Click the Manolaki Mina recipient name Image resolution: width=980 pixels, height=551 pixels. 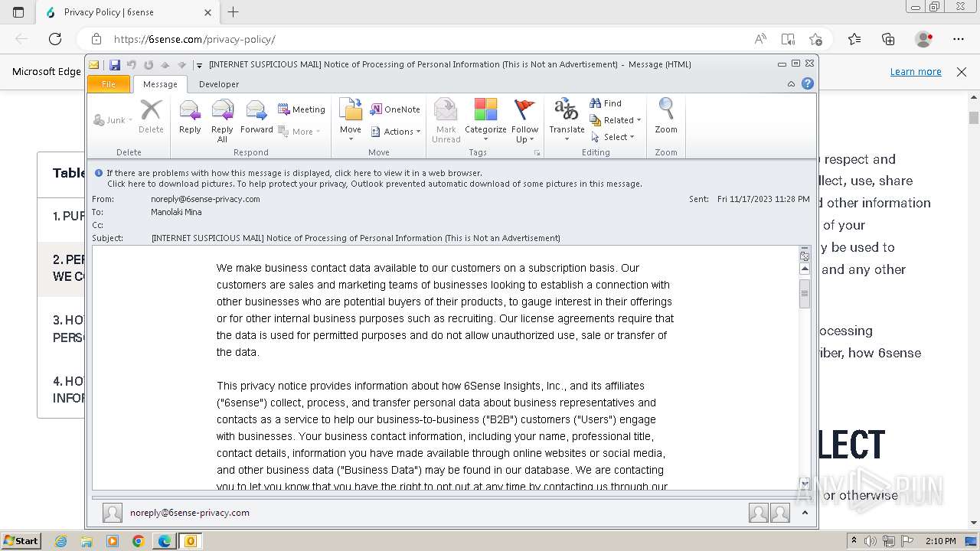click(x=176, y=212)
